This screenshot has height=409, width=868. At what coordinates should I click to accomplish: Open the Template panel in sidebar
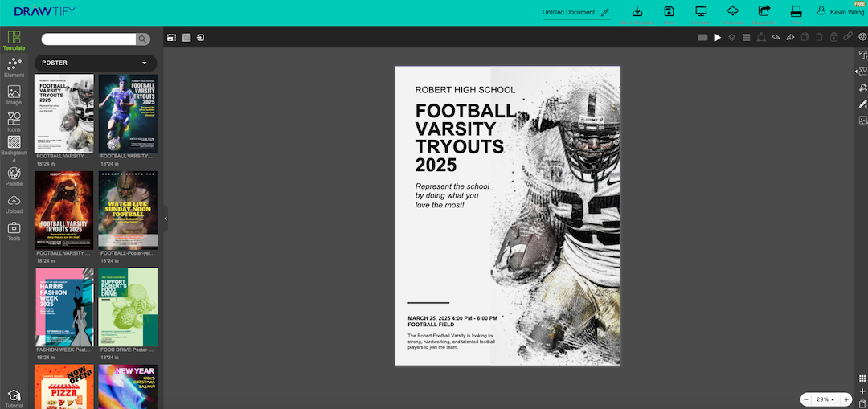14,41
